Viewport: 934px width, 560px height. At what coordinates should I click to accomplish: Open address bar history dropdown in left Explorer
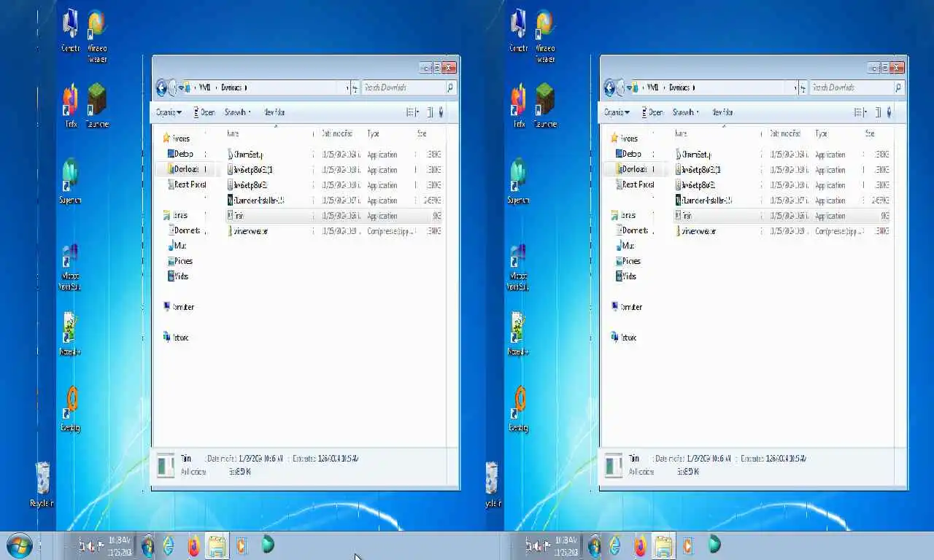pos(347,87)
